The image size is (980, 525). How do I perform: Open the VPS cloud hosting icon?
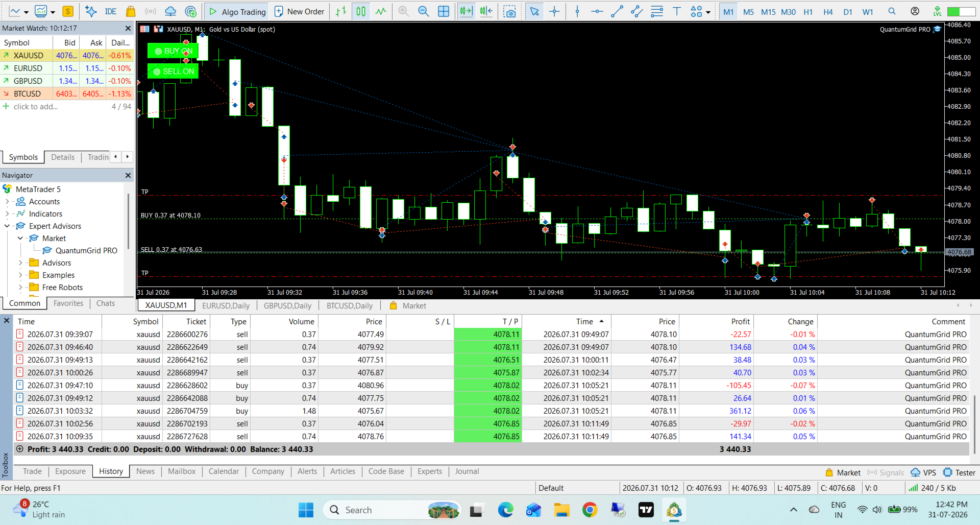170,11
